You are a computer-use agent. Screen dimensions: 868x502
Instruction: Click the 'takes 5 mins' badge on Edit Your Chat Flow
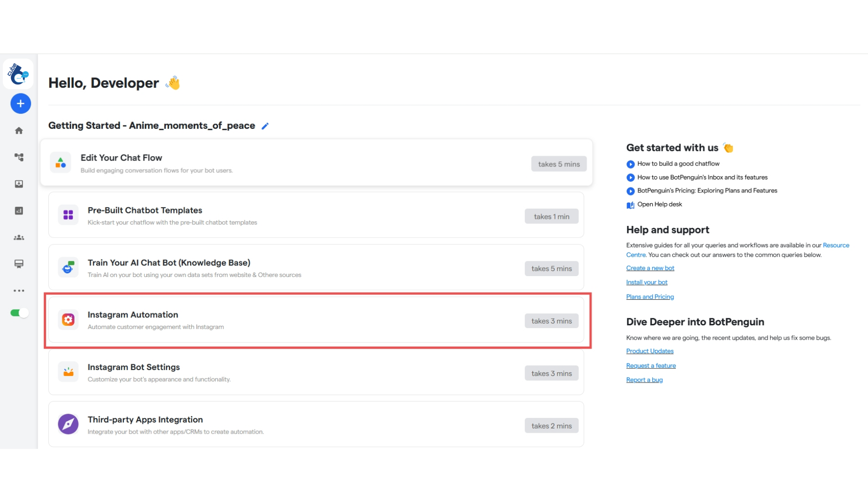[x=559, y=164]
